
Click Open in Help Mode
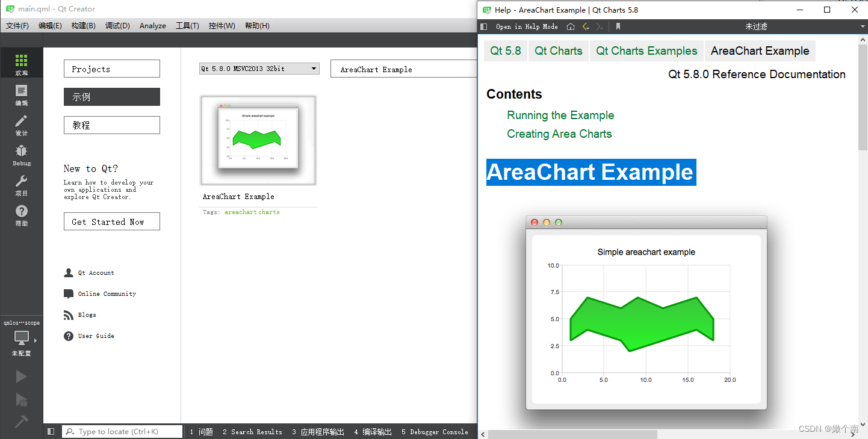tap(527, 26)
